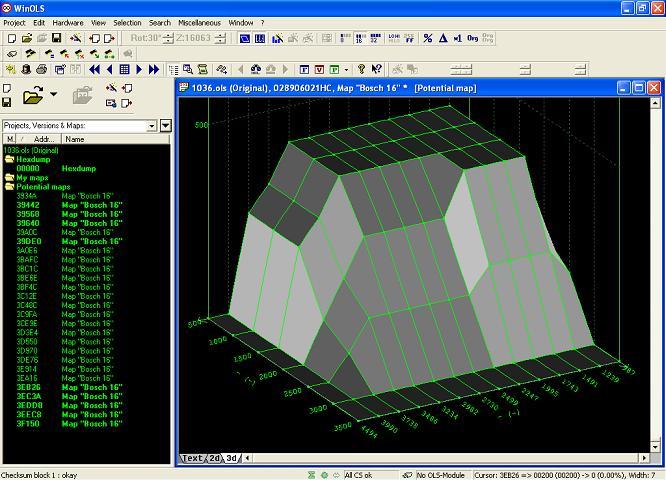Jump to last map with double-right arrows
This screenshot has width=666, height=480.
[x=154, y=69]
